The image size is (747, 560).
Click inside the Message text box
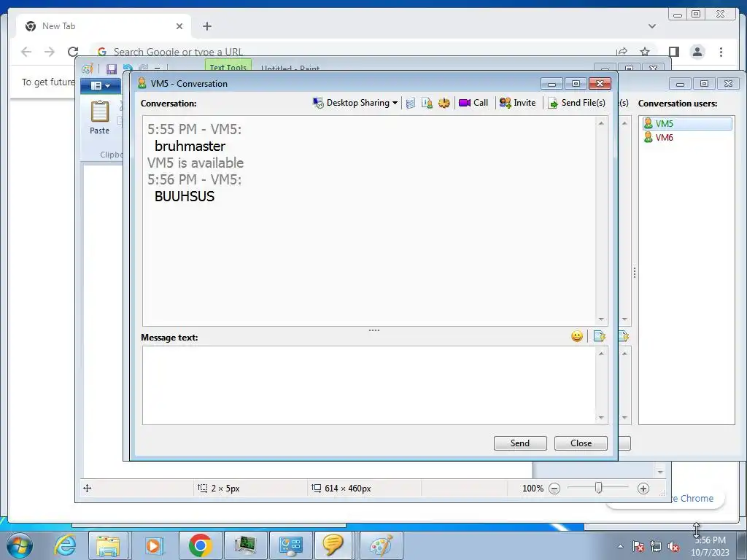pos(369,385)
